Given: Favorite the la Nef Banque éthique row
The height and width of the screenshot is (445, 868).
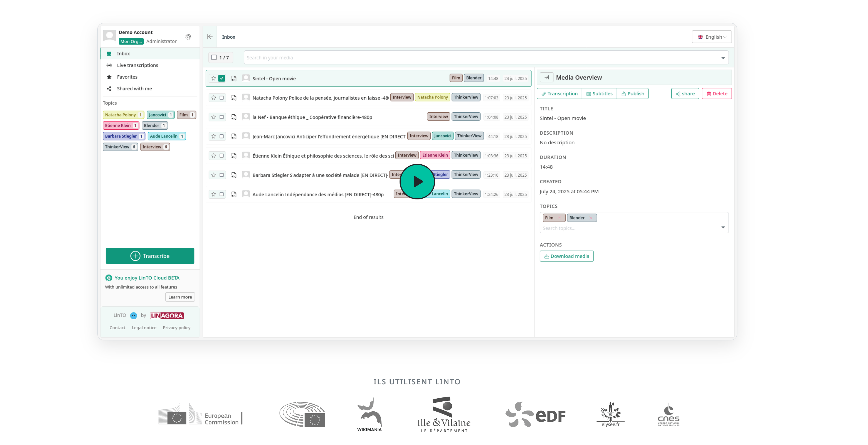Looking at the screenshot, I should pyautogui.click(x=214, y=117).
